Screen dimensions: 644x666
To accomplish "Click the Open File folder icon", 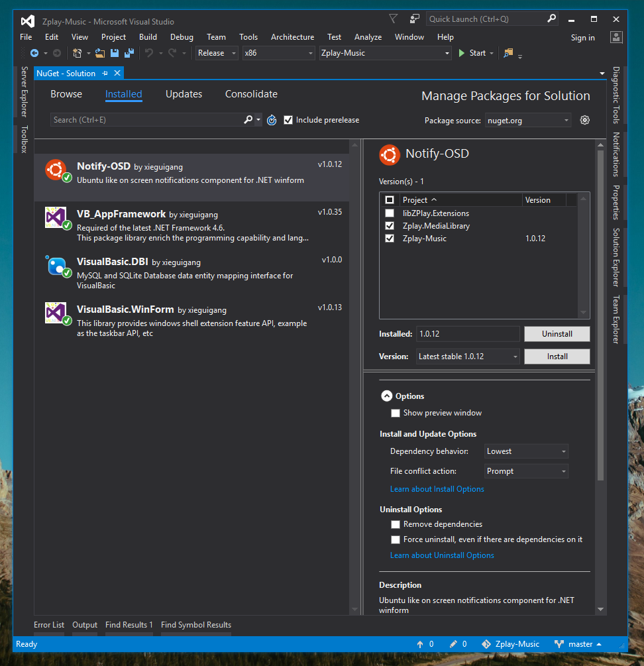I will [x=100, y=53].
